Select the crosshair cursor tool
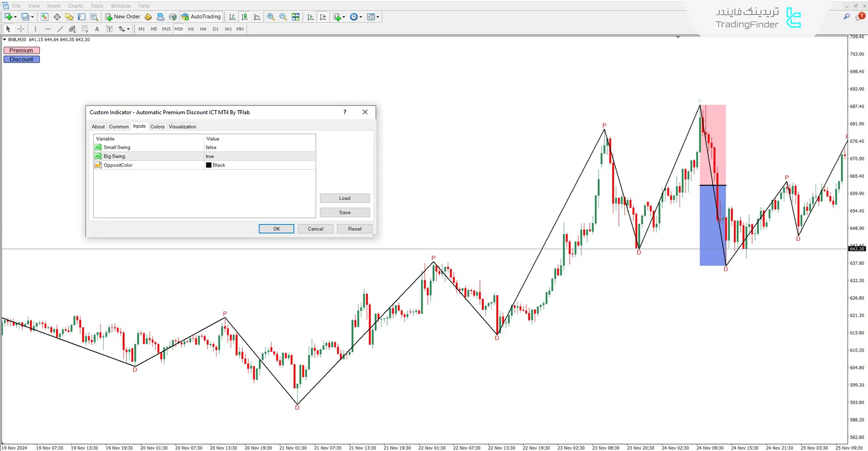Viewport: 868px width, 451px height. [21, 29]
